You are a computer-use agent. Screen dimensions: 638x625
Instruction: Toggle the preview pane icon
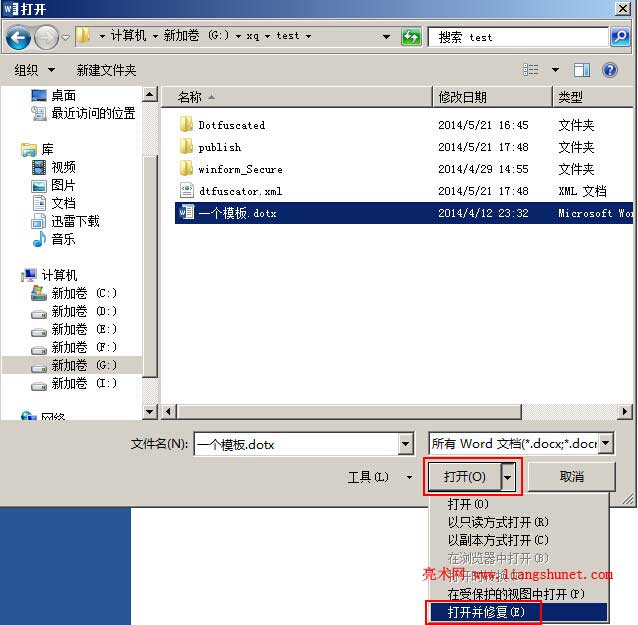[x=582, y=70]
